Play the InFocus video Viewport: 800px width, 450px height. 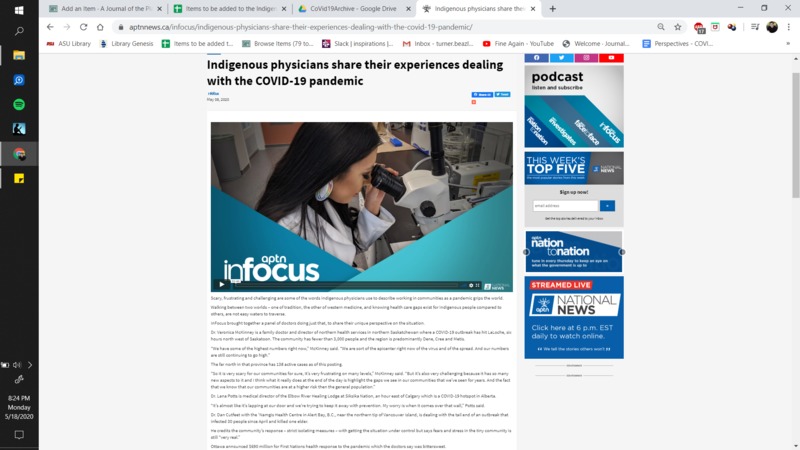pos(221,285)
